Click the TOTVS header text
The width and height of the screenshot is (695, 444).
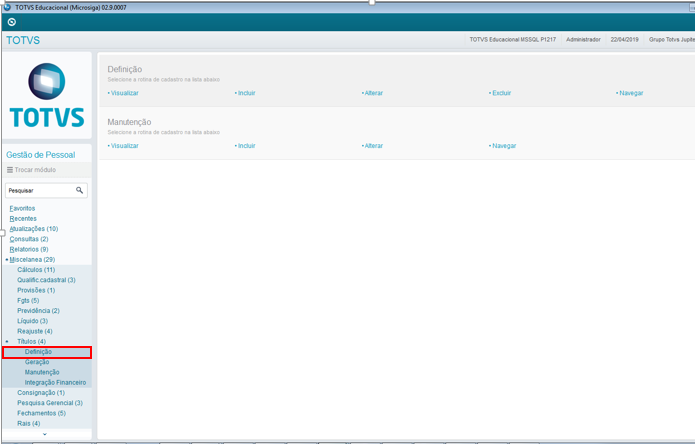(x=23, y=40)
